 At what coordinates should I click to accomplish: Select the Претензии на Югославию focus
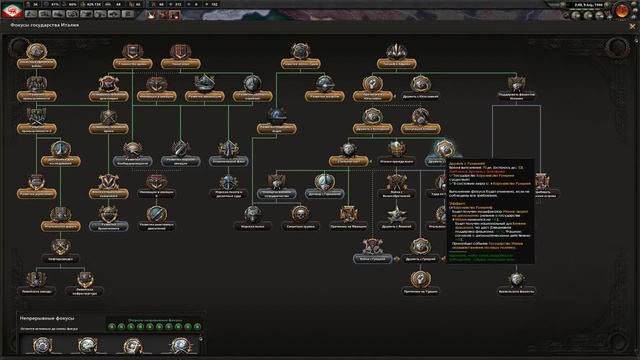[372, 89]
